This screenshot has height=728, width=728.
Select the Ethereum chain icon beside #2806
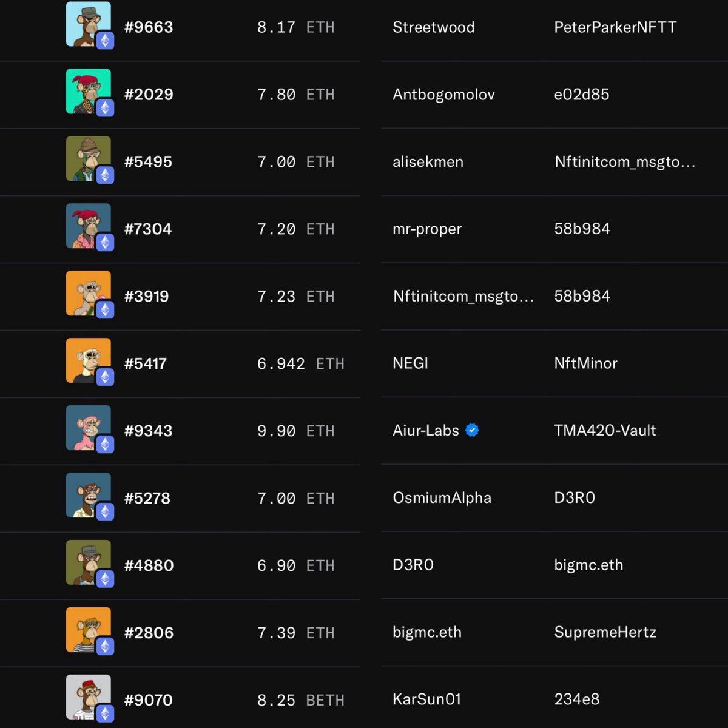[x=105, y=647]
